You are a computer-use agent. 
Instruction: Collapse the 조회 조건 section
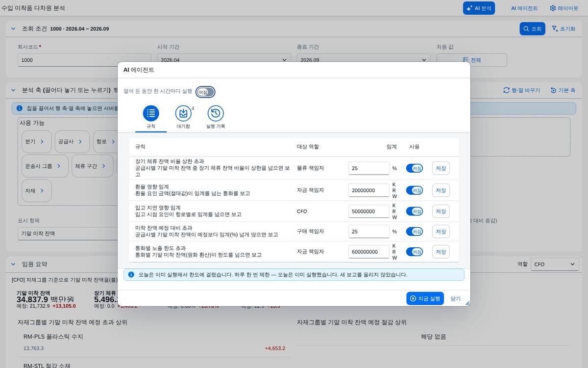point(13,28)
